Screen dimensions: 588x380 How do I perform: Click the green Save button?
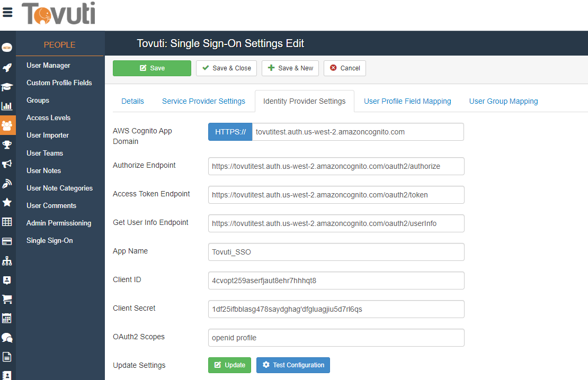[152, 68]
